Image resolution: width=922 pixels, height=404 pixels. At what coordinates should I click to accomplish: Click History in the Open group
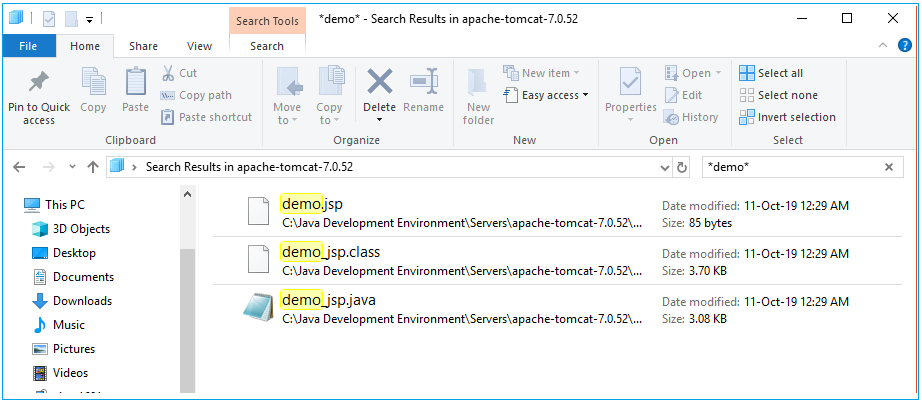691,117
